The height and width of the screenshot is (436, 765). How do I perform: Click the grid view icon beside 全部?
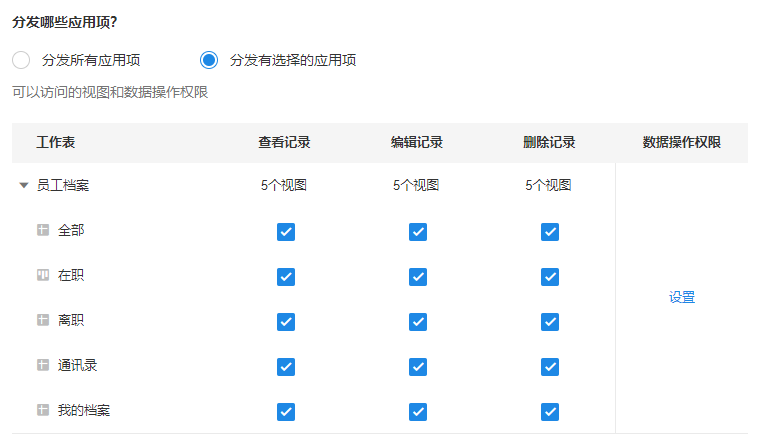pos(43,230)
